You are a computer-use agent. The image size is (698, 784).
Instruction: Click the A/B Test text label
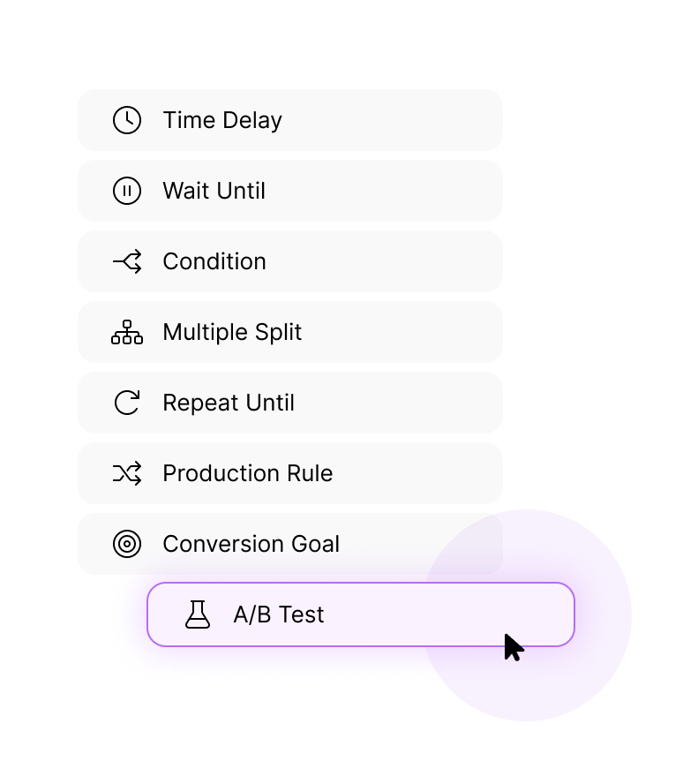tap(278, 614)
